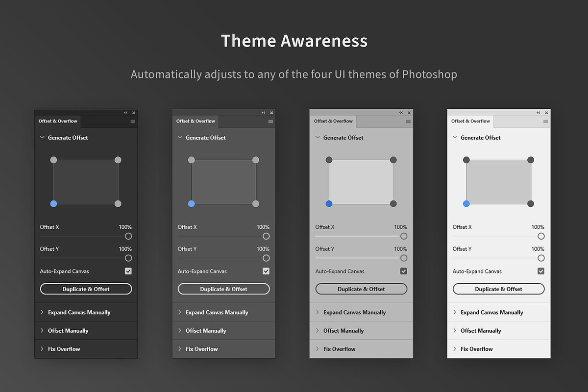Image resolution: width=588 pixels, height=392 pixels.
Task: Toggle Auto-Expand Canvas in the lightest panel
Action: tap(540, 271)
